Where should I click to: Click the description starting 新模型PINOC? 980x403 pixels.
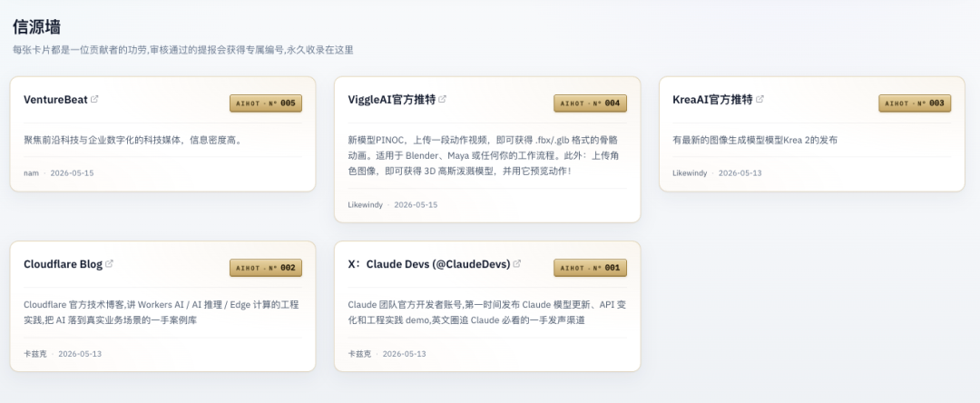point(483,155)
